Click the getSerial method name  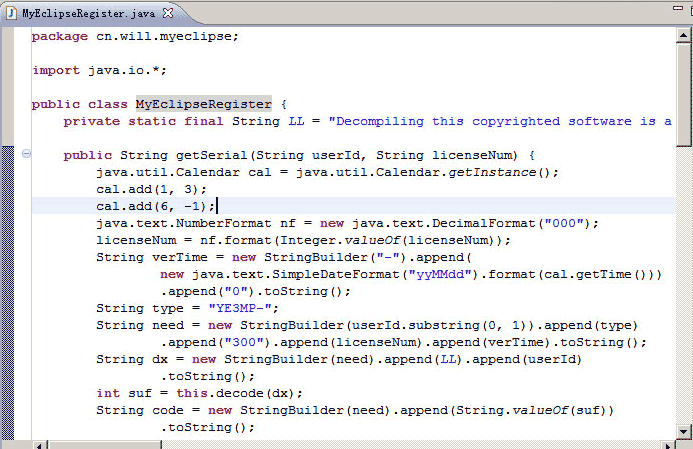(211, 155)
